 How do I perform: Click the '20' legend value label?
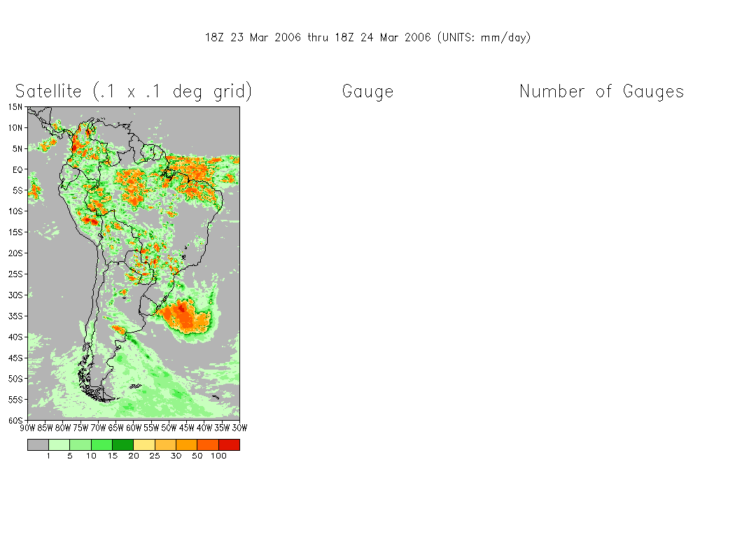tap(134, 456)
